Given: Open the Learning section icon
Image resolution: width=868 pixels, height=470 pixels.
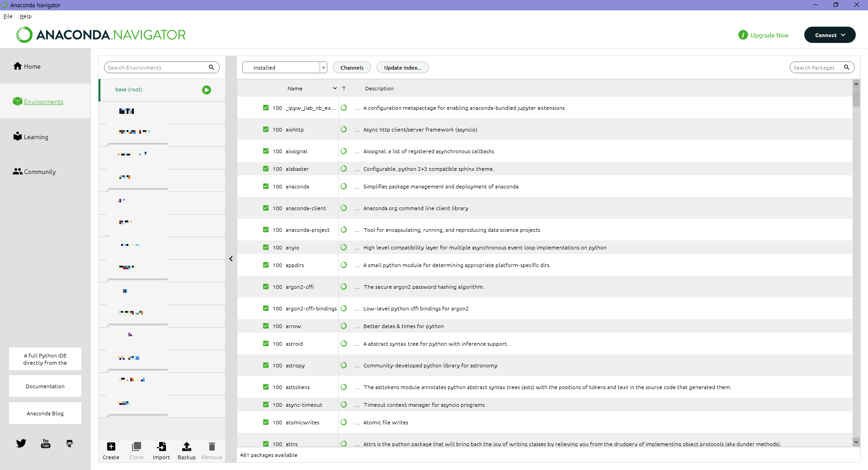Looking at the screenshot, I should pyautogui.click(x=18, y=136).
